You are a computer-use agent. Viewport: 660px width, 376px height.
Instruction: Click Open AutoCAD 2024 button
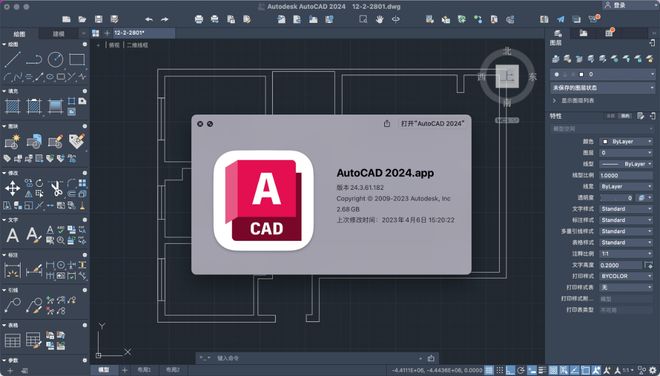tap(433, 123)
